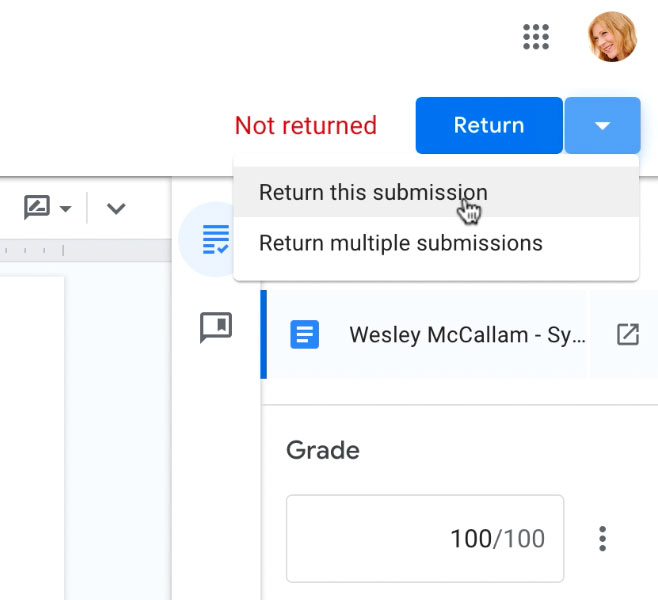Viewport: 658px width, 600px height.
Task: Select the Wesley McCallam document file
Action: pyautogui.click(x=426, y=334)
